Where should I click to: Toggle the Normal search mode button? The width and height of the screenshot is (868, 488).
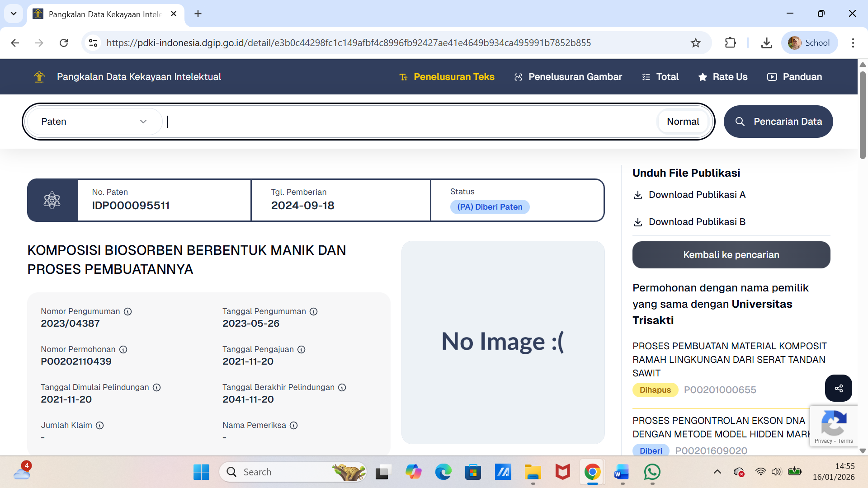[683, 122]
